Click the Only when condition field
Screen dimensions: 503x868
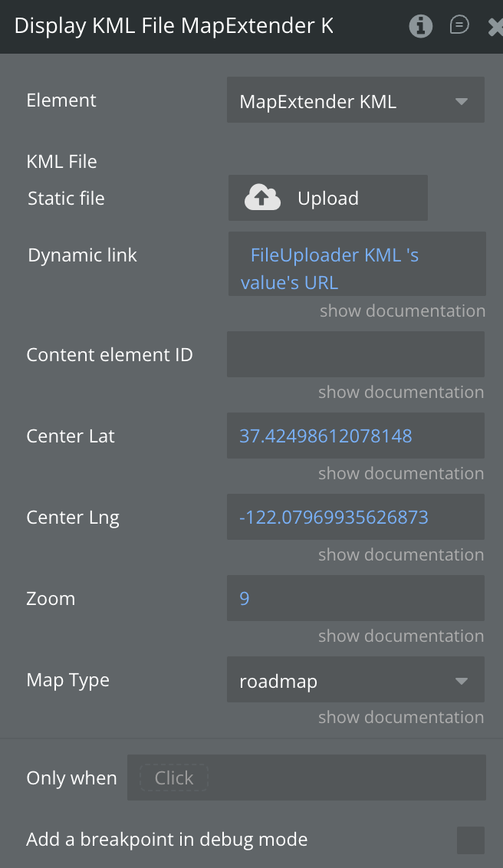306,778
